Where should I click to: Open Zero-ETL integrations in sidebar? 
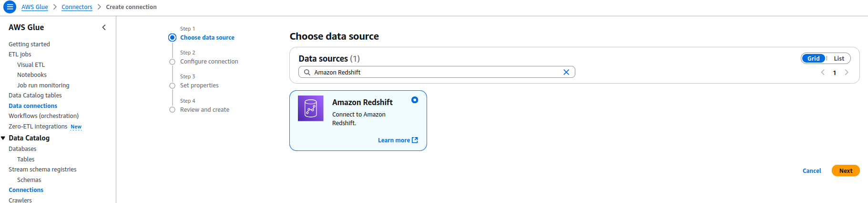pos(38,127)
